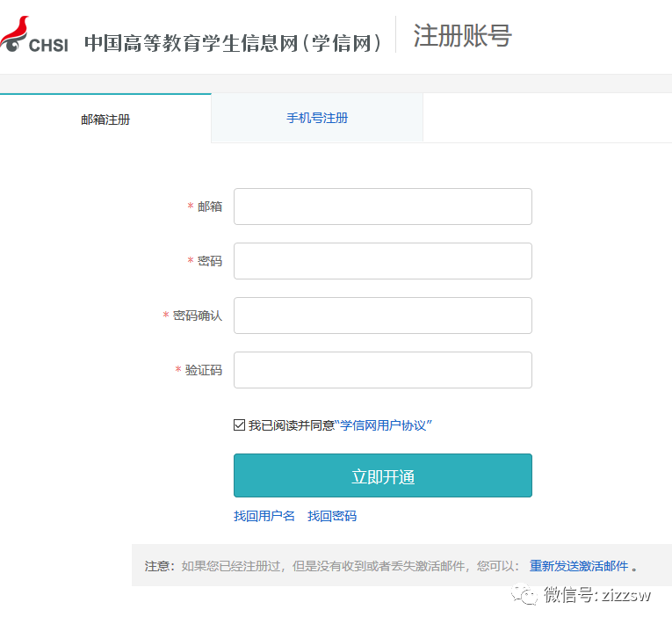
Task: Click the WeChat icon at the bottom
Action: tap(527, 595)
